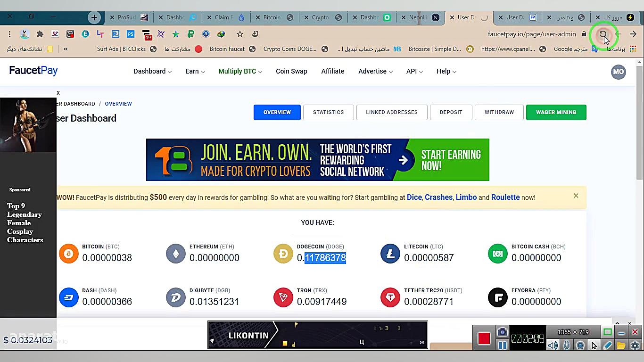Open the MO user avatar menu
This screenshot has width=644, height=362.
coord(618,72)
